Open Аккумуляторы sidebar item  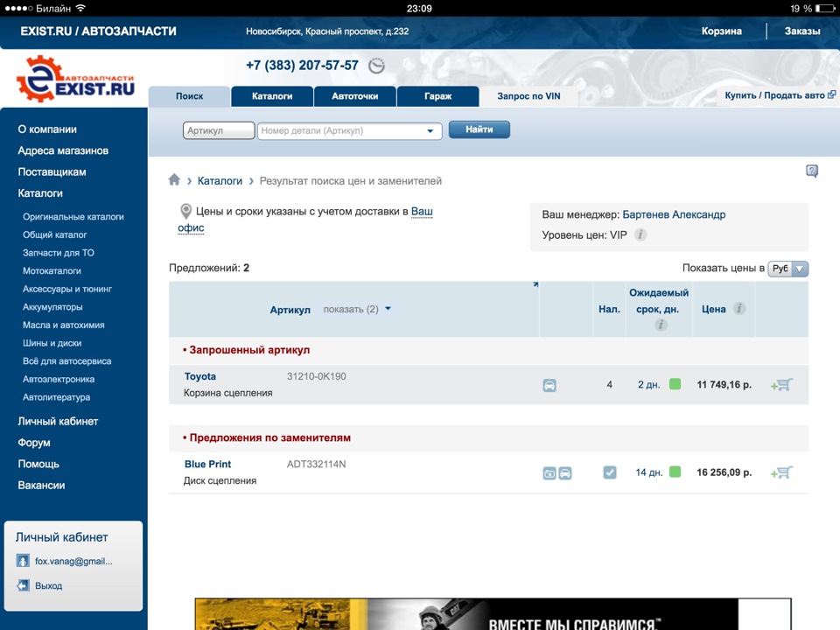pyautogui.click(x=52, y=307)
